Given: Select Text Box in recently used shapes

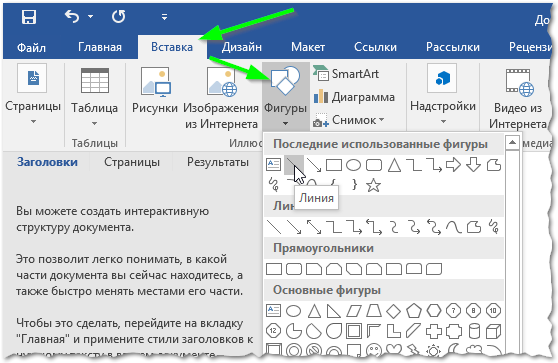Looking at the screenshot, I should pos(273,164).
